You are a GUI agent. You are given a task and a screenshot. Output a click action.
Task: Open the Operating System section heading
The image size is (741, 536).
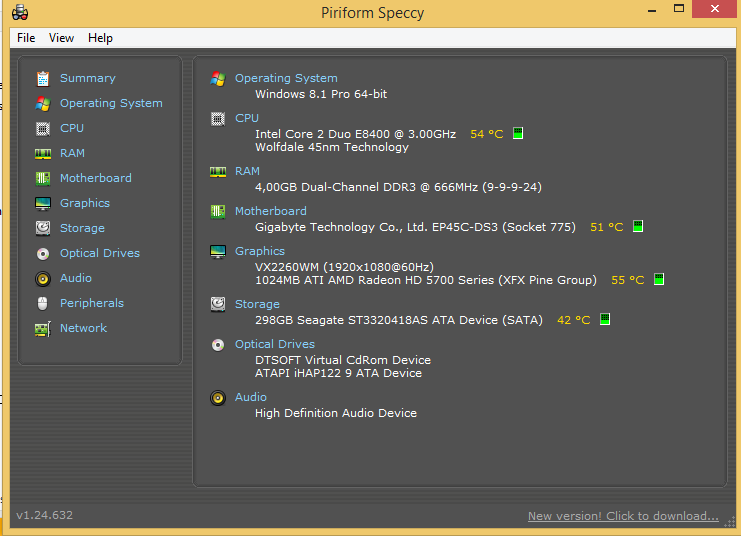(x=286, y=78)
